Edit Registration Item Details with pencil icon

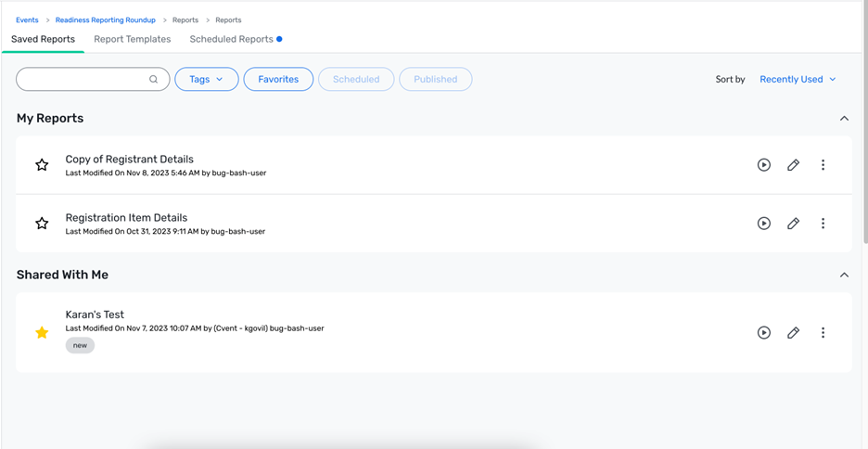[x=793, y=224]
